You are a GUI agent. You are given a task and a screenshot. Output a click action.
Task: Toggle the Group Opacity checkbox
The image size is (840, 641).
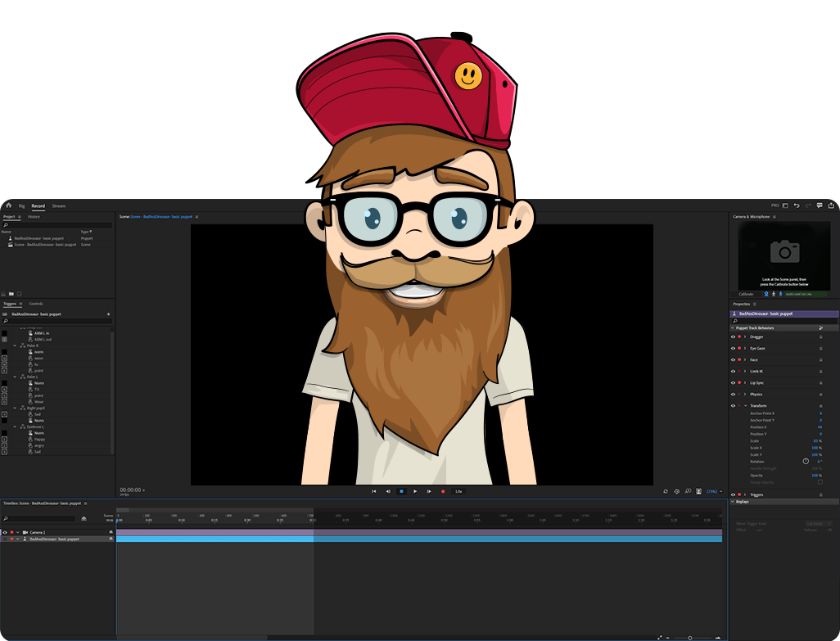coord(820,482)
